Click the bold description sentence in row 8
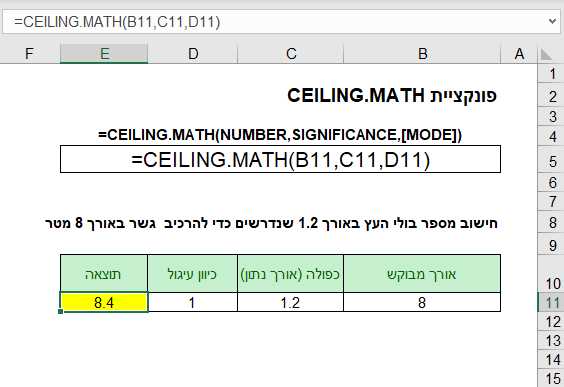Viewport: 564px width, 387px height. (x=272, y=223)
